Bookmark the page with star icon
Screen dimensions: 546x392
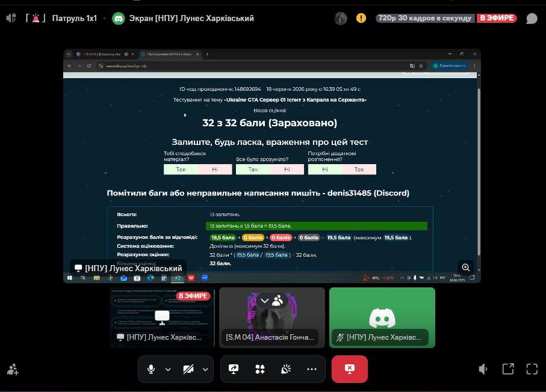[421, 66]
